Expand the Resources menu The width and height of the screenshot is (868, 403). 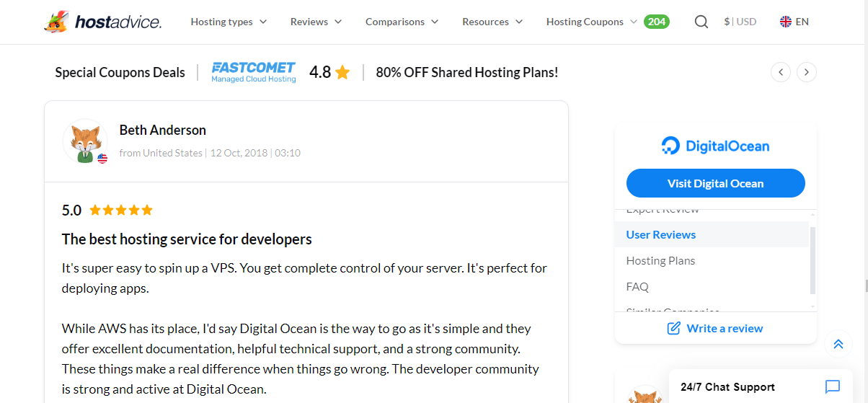tap(492, 22)
